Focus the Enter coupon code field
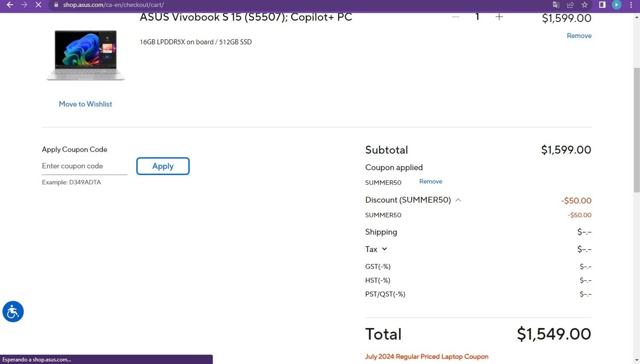Image resolution: width=640 pixels, height=364 pixels. pos(84,166)
